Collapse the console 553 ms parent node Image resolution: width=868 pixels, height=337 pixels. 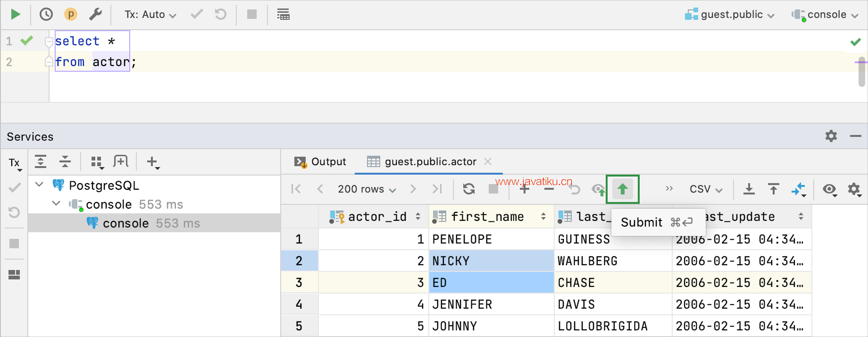point(56,203)
